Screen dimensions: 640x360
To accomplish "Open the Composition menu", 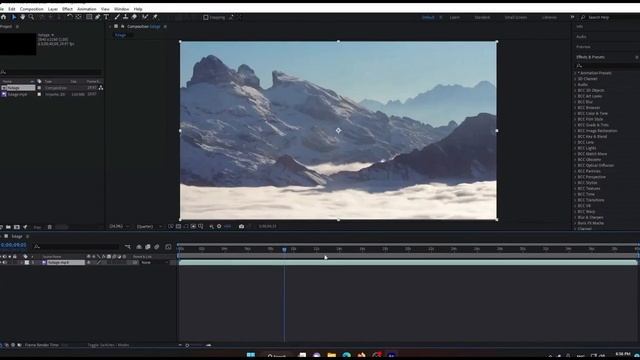I will 31,9.
